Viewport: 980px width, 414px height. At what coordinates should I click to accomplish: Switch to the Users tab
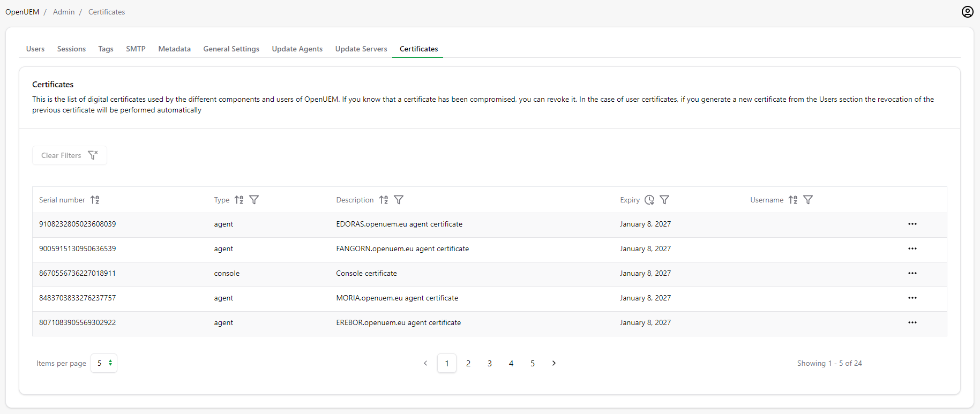(x=35, y=49)
